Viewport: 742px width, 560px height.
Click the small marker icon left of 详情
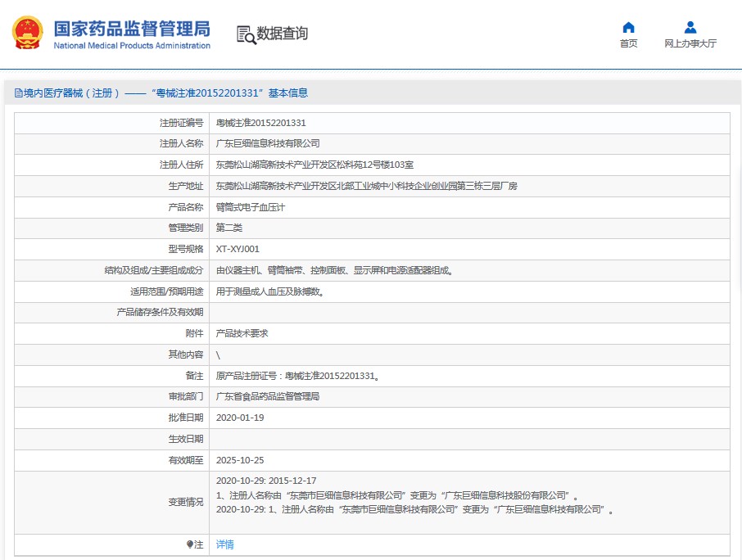click(x=190, y=544)
